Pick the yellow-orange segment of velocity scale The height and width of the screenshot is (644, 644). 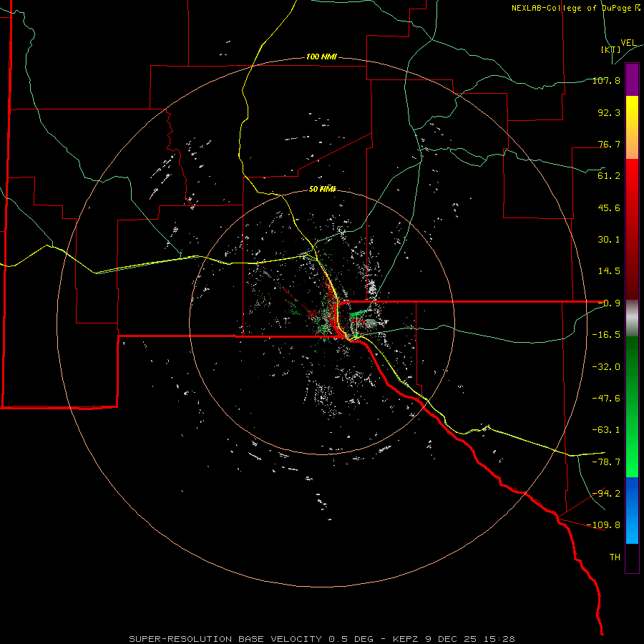pos(632,127)
